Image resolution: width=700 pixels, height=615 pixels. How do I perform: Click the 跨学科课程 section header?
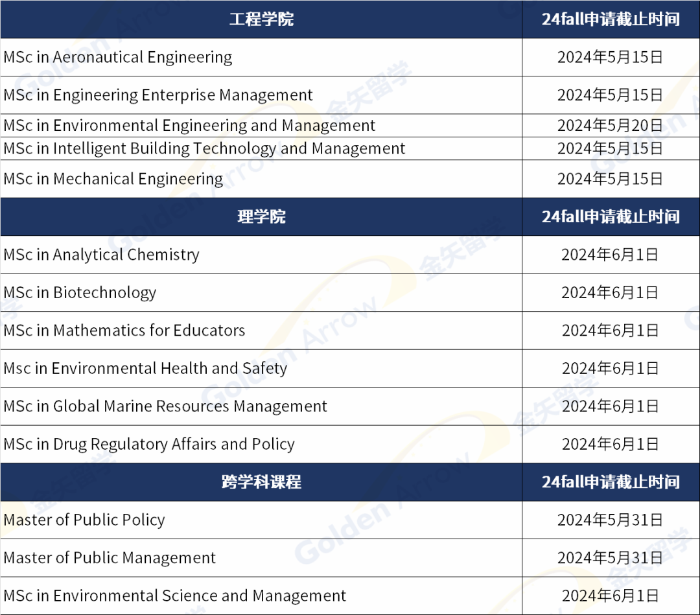(262, 482)
